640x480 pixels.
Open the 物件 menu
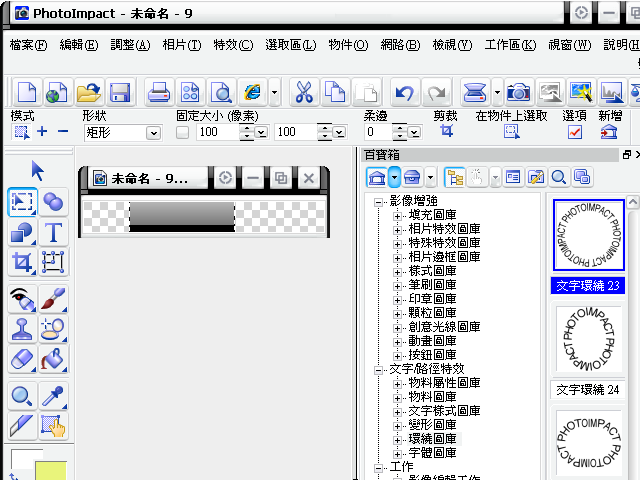click(x=348, y=45)
